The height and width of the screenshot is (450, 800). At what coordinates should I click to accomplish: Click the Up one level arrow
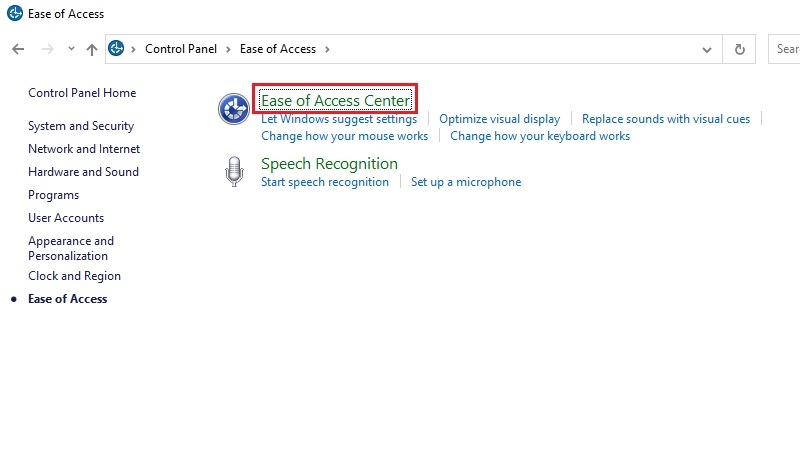[92, 49]
